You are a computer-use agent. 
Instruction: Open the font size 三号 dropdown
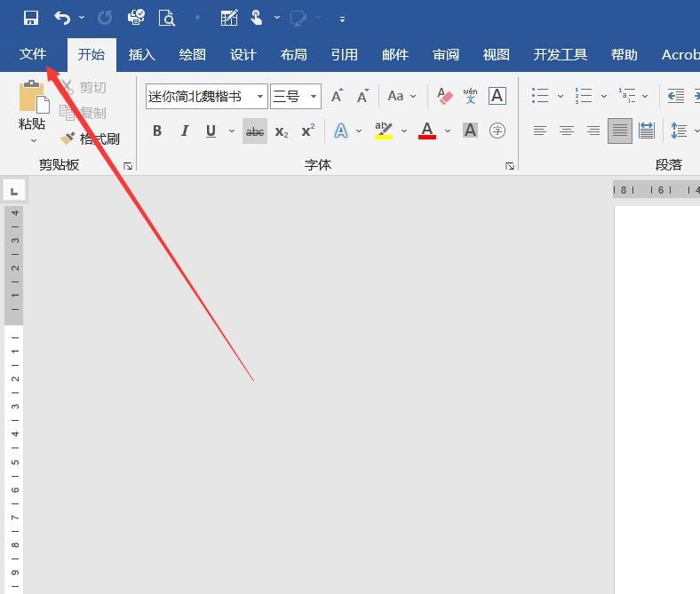[x=314, y=97]
